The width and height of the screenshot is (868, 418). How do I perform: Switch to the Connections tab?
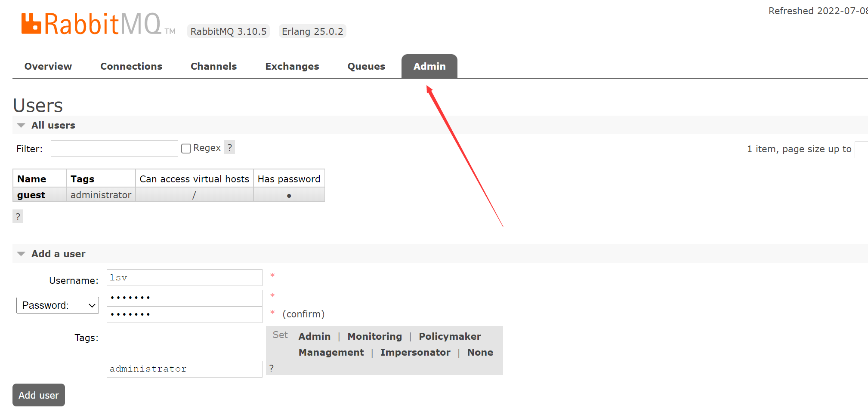[131, 66]
